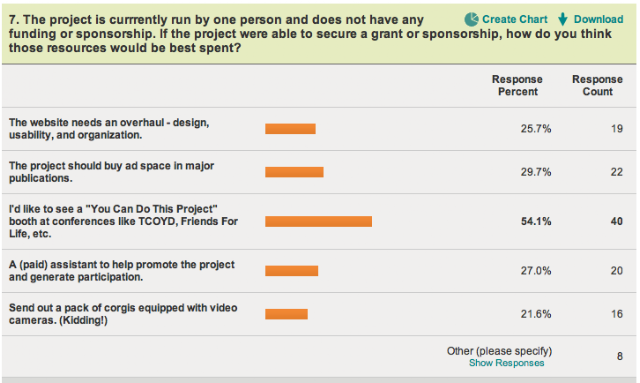The height and width of the screenshot is (383, 640).
Task: Select the Response Count column header
Action: (x=598, y=85)
